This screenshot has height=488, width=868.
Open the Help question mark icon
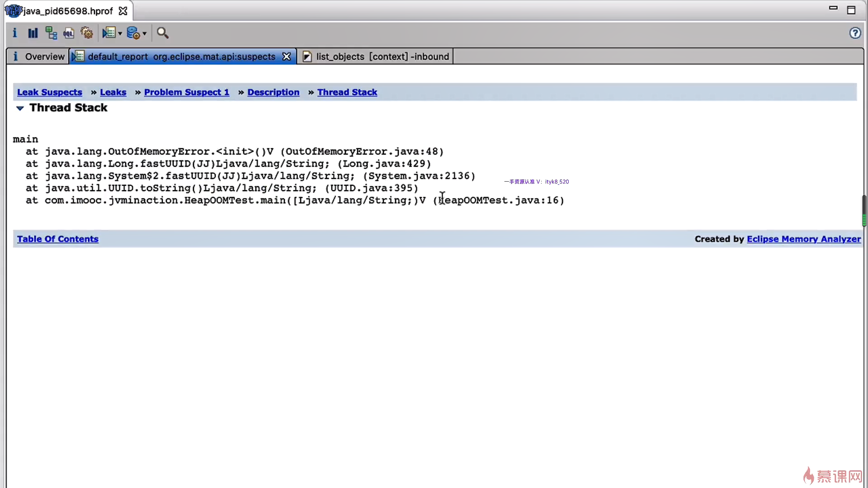(854, 33)
